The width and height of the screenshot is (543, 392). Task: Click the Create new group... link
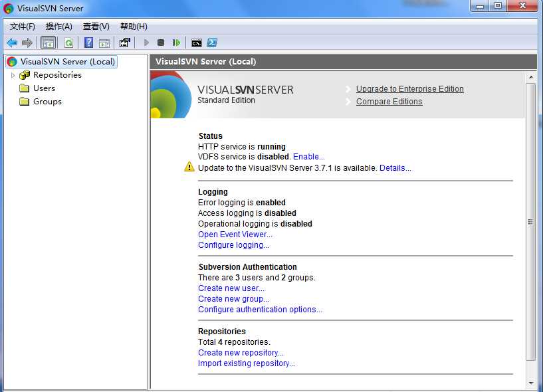coord(233,299)
